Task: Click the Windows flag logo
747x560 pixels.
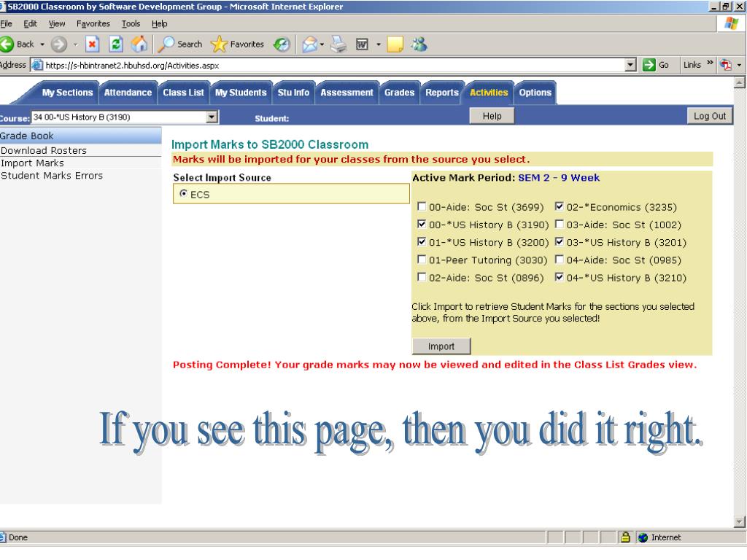Action: tap(732, 23)
